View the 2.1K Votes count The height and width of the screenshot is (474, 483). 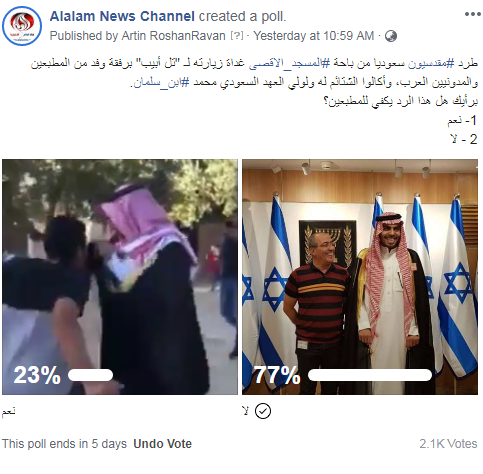coord(448,444)
